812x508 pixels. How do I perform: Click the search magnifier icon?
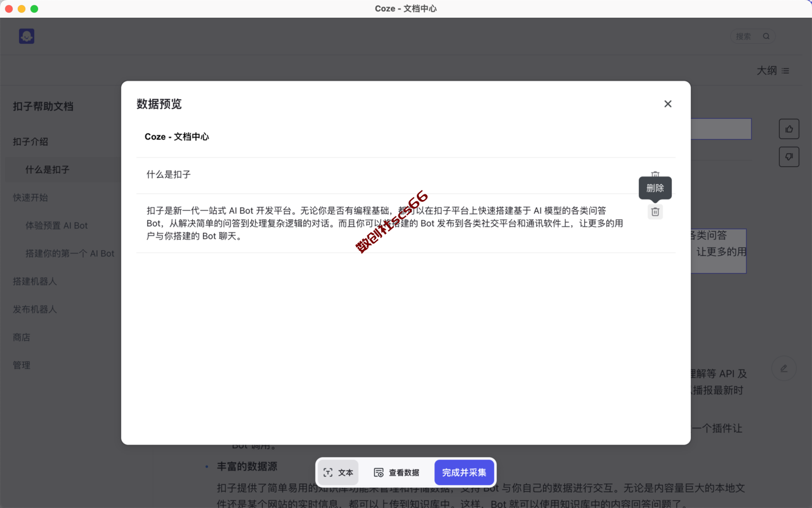click(766, 36)
